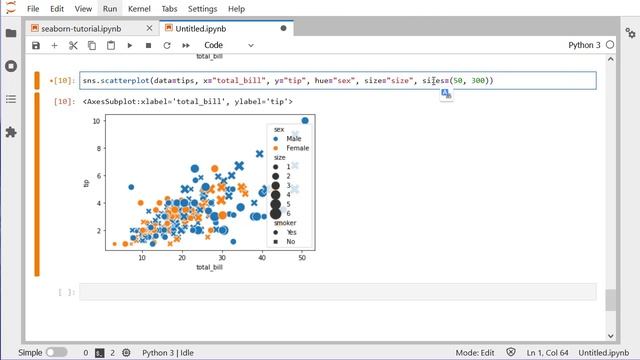Click the AxesSubplot output text

click(x=187, y=101)
